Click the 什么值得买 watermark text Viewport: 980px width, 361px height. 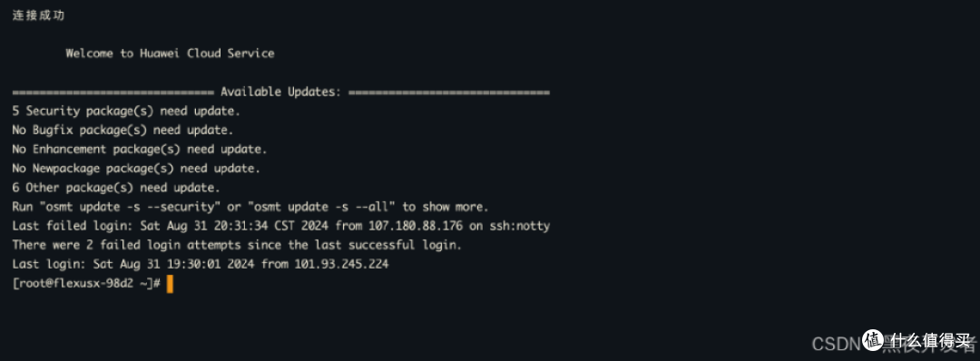tap(929, 340)
